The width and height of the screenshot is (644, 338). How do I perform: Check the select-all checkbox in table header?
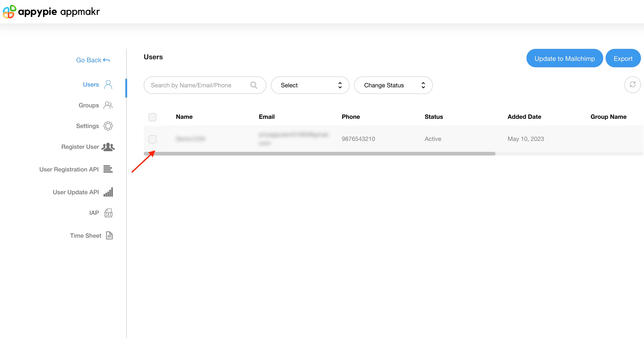pos(152,117)
